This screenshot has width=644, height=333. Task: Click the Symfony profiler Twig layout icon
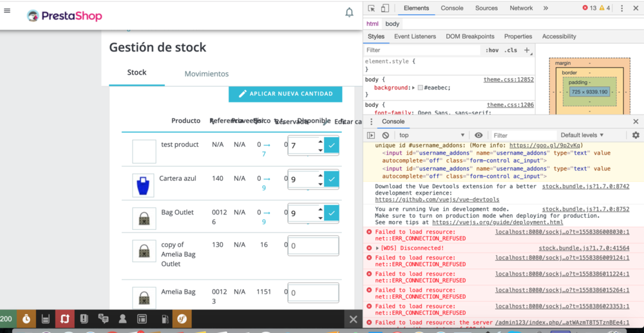click(x=142, y=319)
